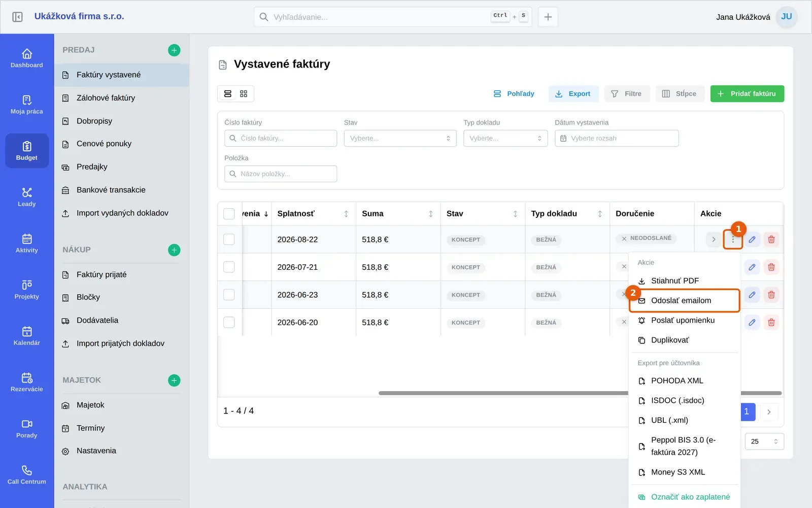Select Poslať upomienku in the menu
812x508 pixels.
pyautogui.click(x=685, y=321)
